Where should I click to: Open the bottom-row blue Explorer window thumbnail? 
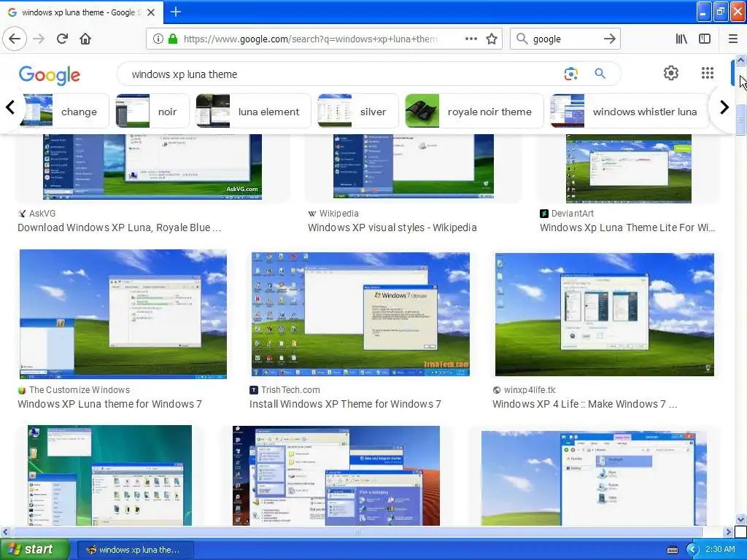tap(594, 478)
